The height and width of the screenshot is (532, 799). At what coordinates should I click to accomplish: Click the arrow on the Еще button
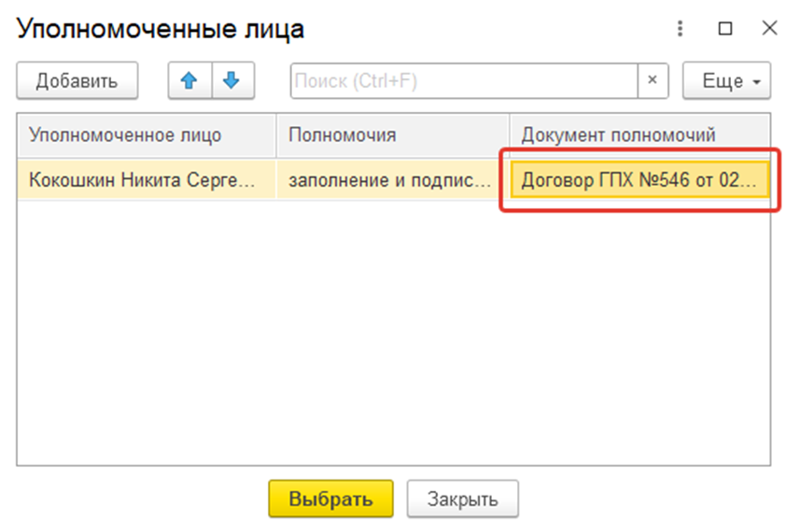pyautogui.click(x=757, y=81)
